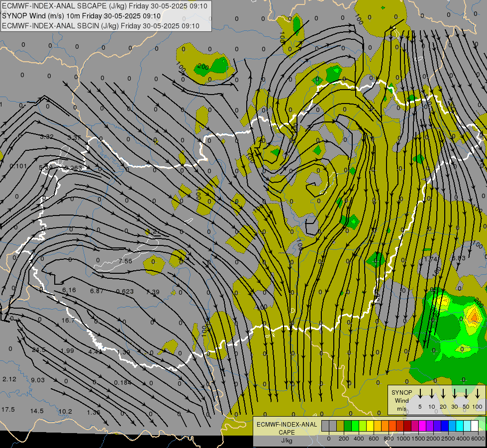Click the SYNOP wind arrow above 30
The height and width of the screenshot is (448, 487).
coord(455,393)
